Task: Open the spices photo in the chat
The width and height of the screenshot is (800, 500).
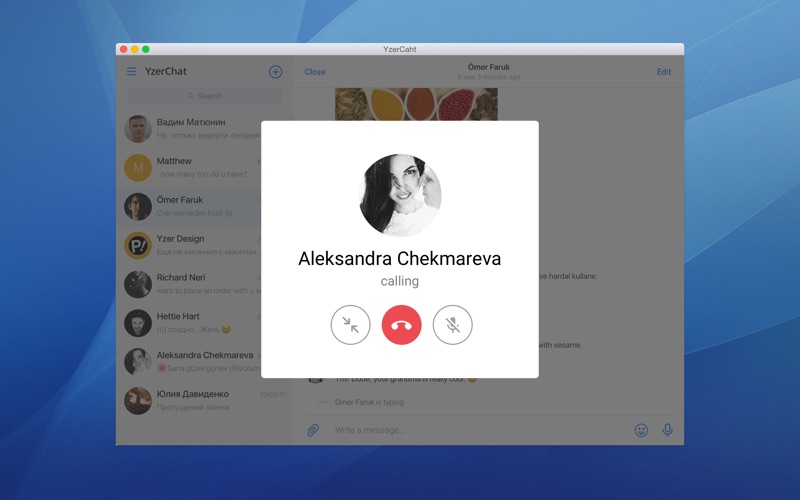Action: (x=416, y=104)
